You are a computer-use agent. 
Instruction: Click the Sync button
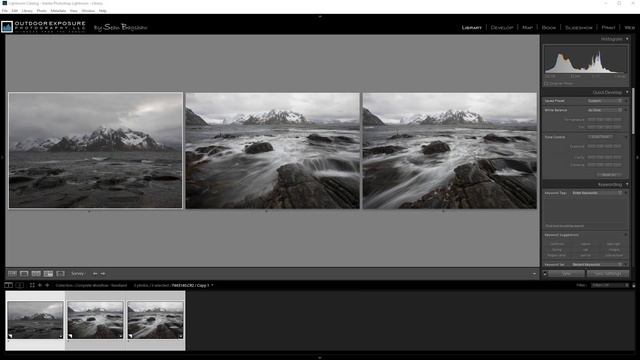click(x=566, y=273)
